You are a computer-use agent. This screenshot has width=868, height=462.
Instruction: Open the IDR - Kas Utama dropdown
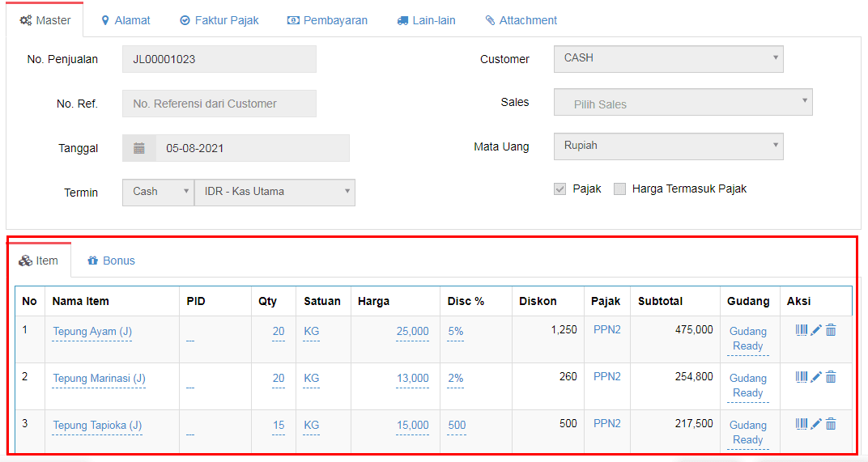click(x=274, y=192)
